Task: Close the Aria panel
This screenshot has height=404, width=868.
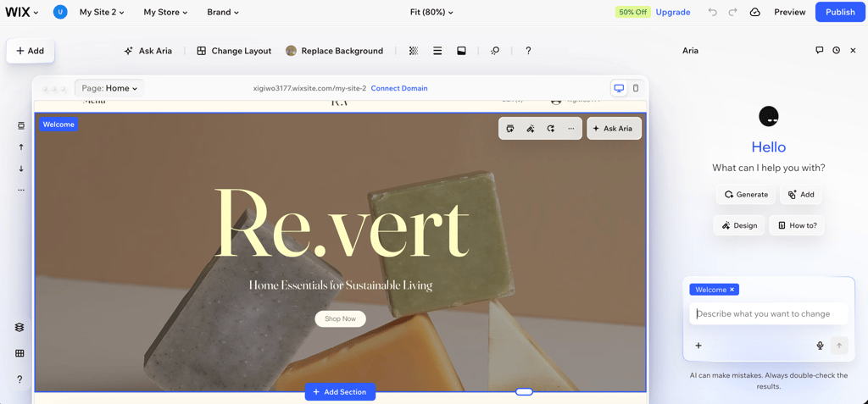Action: [x=853, y=50]
